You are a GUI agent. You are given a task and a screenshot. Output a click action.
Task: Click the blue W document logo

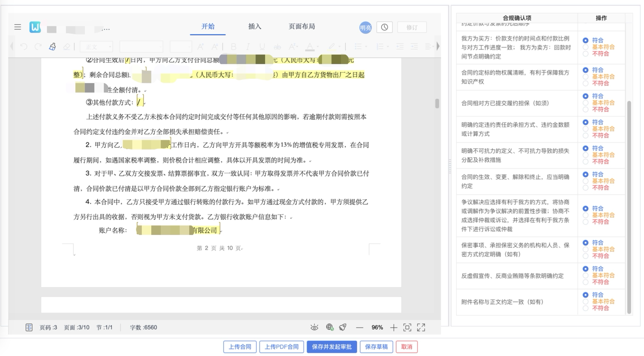(x=35, y=27)
